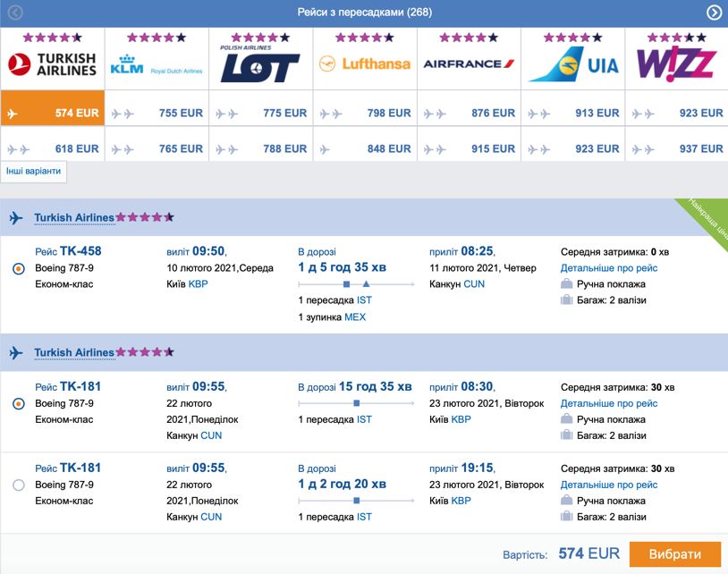Open Turkish Airlines link in outbound header

[74, 217]
